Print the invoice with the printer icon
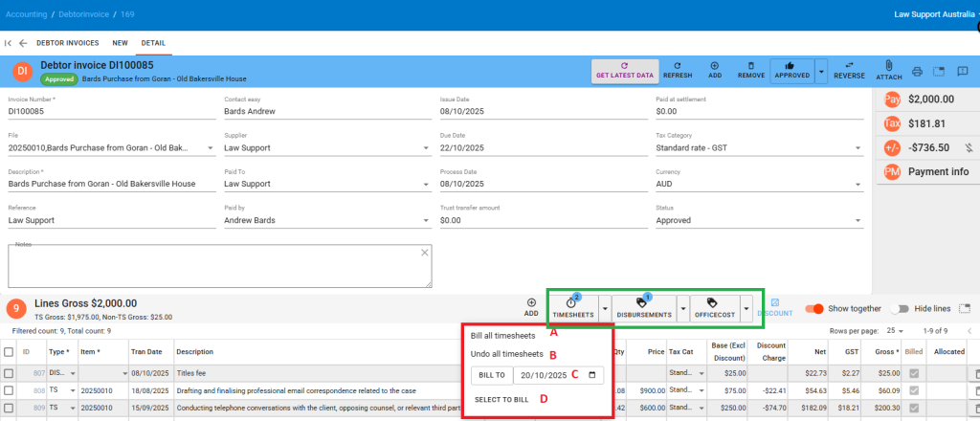980x421 pixels. (917, 72)
